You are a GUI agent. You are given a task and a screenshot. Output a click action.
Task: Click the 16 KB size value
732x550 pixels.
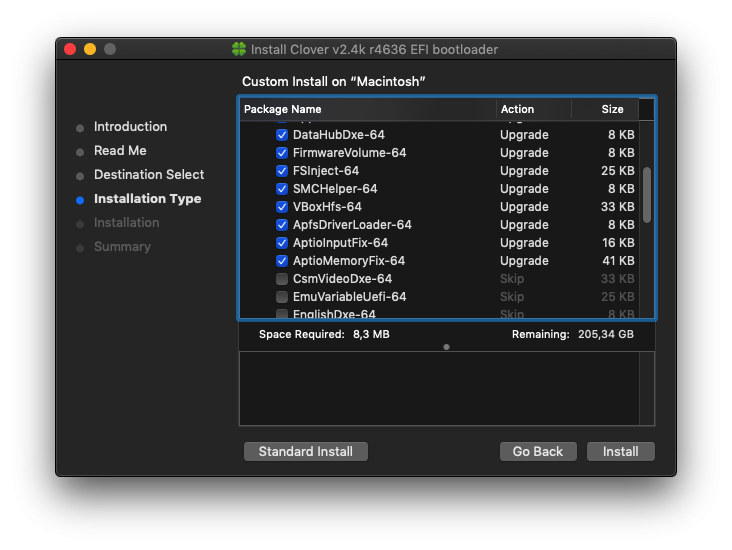[618, 243]
